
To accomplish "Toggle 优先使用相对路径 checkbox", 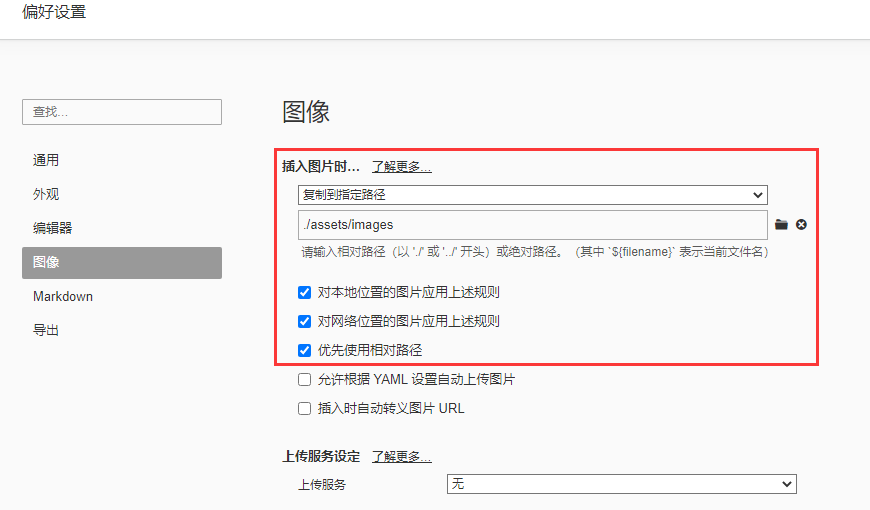I will click(x=304, y=350).
